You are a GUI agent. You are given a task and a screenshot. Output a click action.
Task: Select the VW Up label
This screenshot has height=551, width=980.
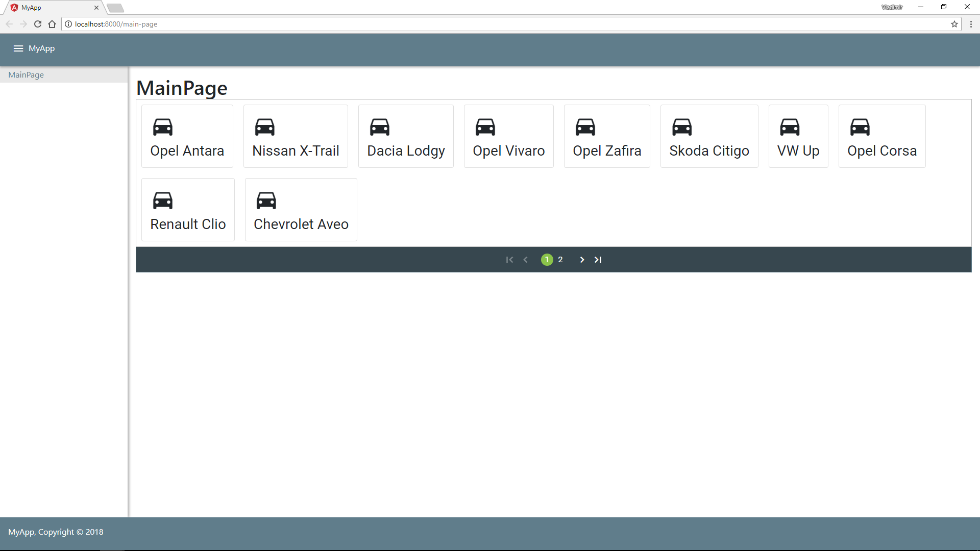pyautogui.click(x=798, y=151)
